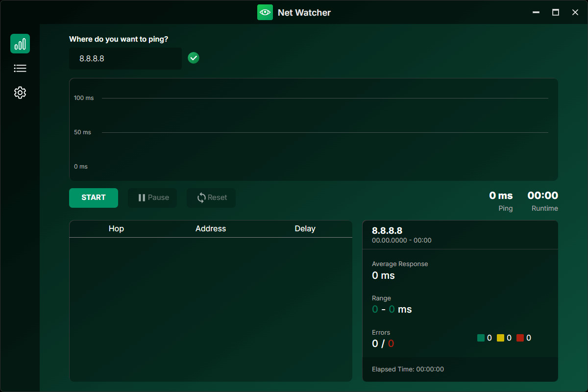This screenshot has height=392, width=588.
Task: Click the green valid address checkmark
Action: pyautogui.click(x=194, y=58)
